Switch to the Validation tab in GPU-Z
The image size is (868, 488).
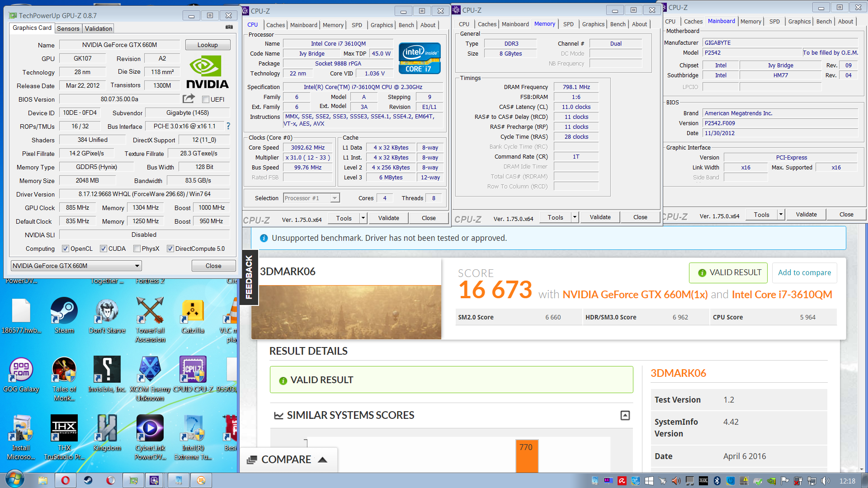(98, 28)
